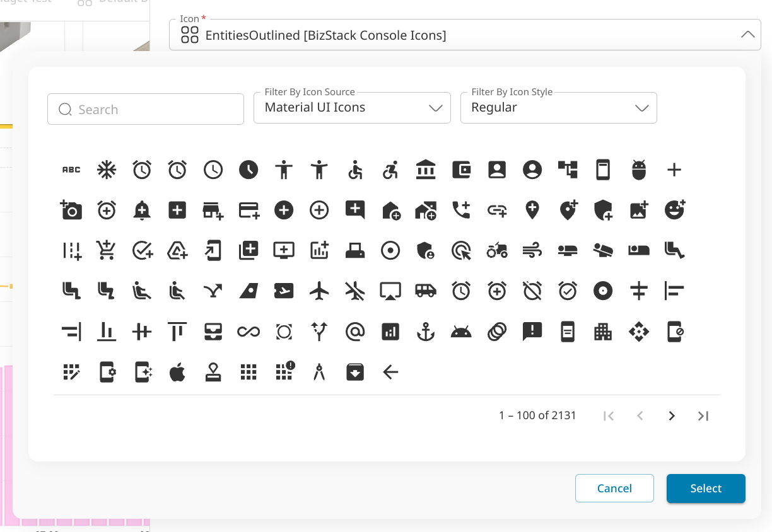Select the left arrow back icon
Image resolution: width=772 pixels, height=532 pixels.
tap(390, 373)
